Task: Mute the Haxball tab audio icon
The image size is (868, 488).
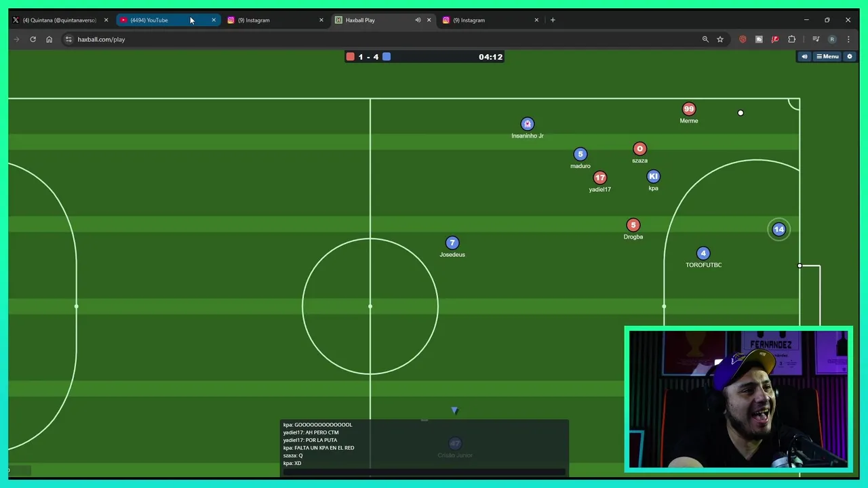Action: [418, 20]
